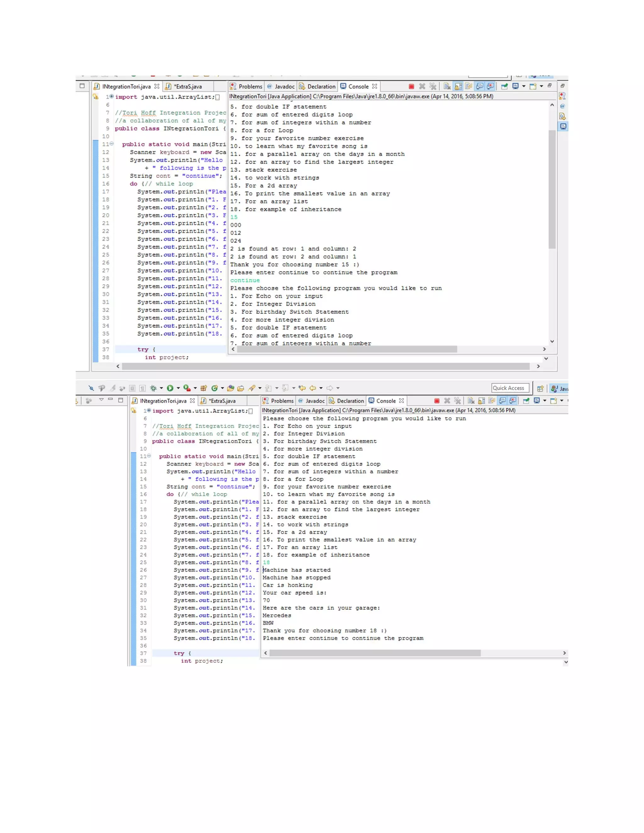Close INtegrationTori.java tab in upper window

tap(157, 86)
